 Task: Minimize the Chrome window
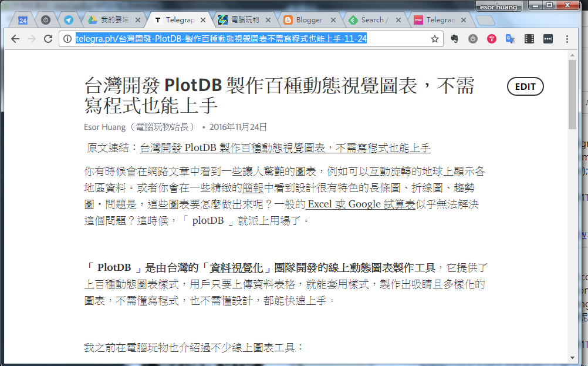[x=535, y=5]
